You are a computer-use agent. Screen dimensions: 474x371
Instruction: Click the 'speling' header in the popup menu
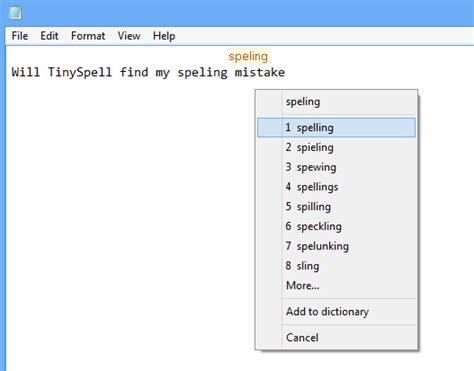point(336,102)
